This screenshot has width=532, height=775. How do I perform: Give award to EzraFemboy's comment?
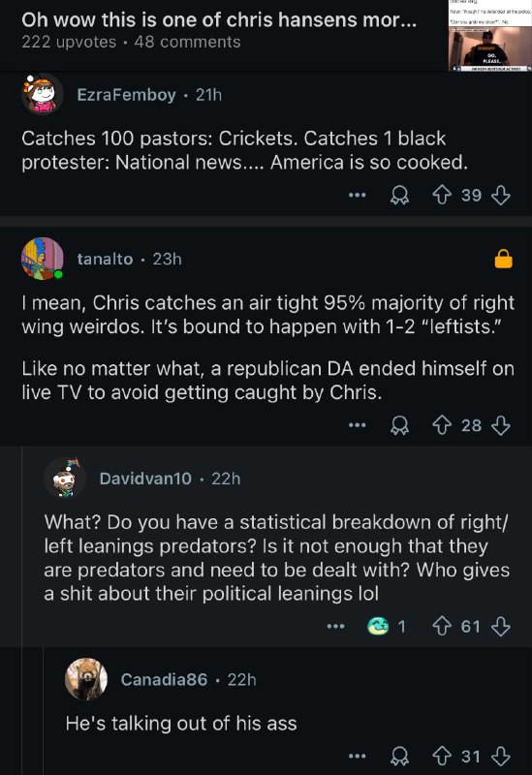(399, 196)
